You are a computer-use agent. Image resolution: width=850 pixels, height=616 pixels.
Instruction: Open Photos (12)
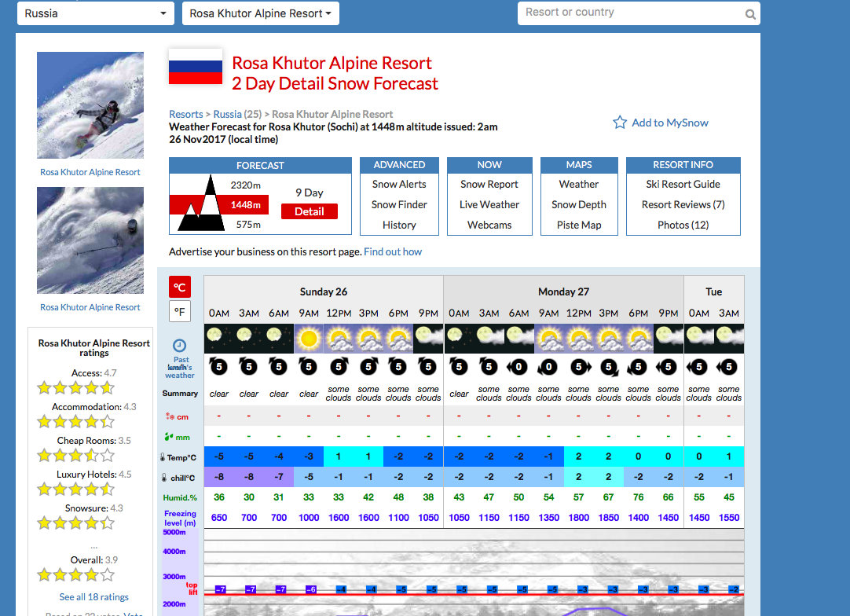(683, 225)
